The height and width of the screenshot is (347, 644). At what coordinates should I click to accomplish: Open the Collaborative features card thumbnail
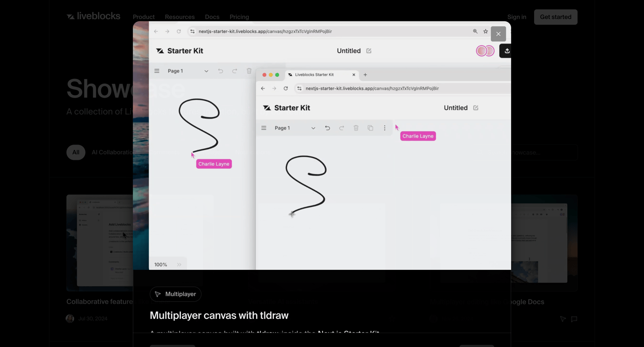(x=100, y=243)
